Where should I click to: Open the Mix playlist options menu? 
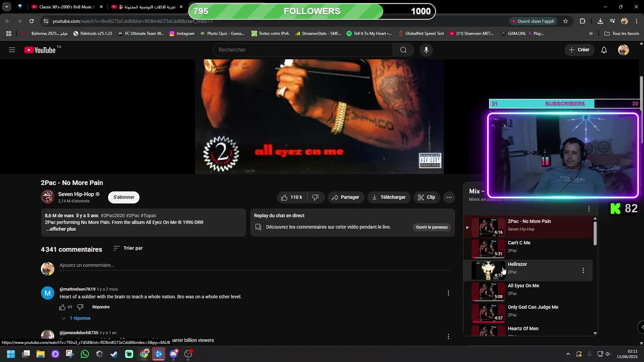click(x=589, y=209)
